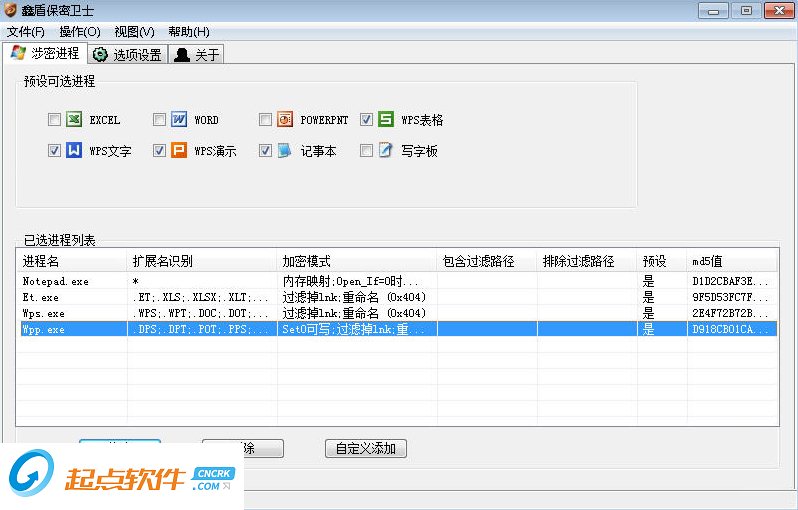Switch to the 涉密进程 tab
798x510 pixels.
coord(45,53)
